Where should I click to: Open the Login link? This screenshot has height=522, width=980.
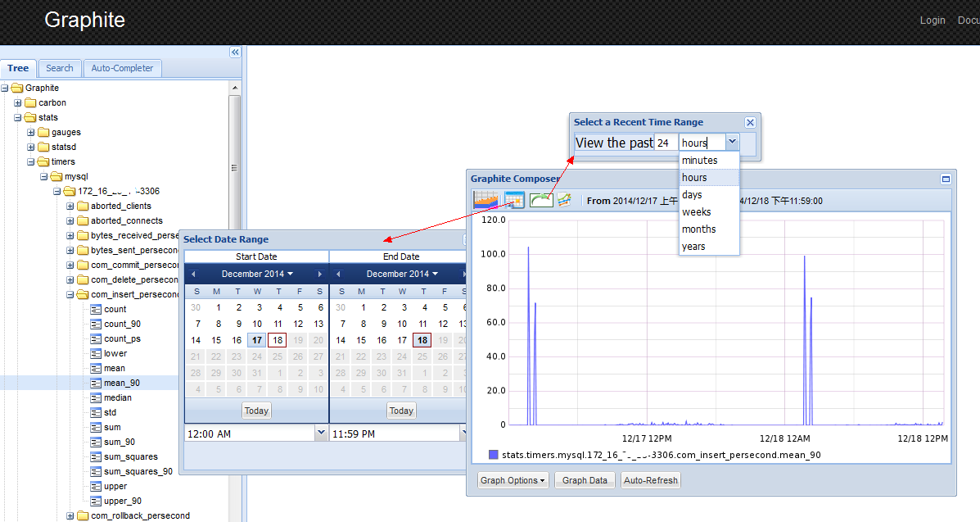933,20
